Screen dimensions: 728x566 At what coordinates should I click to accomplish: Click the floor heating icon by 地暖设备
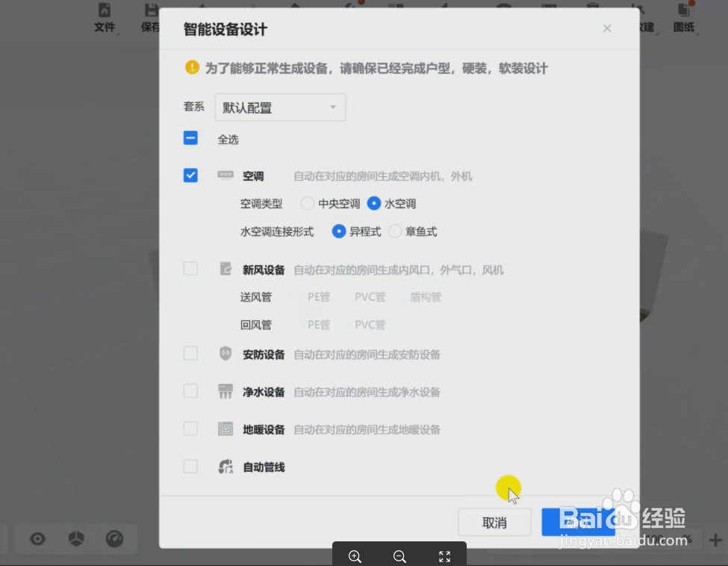click(225, 429)
